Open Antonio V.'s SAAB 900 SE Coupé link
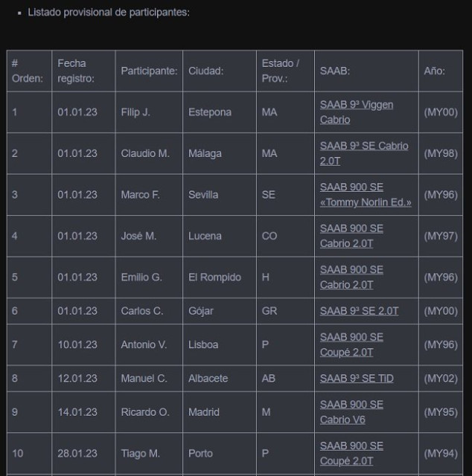The height and width of the screenshot is (476, 472). click(351, 344)
